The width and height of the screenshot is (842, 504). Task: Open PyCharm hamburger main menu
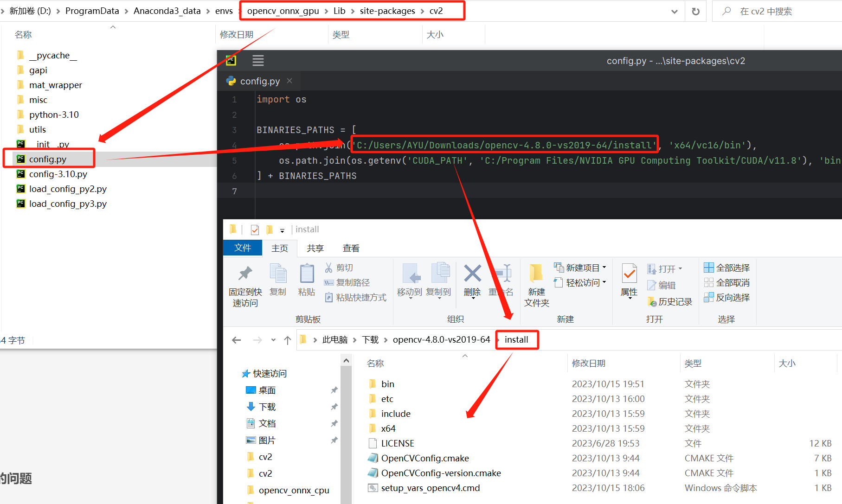click(x=258, y=60)
